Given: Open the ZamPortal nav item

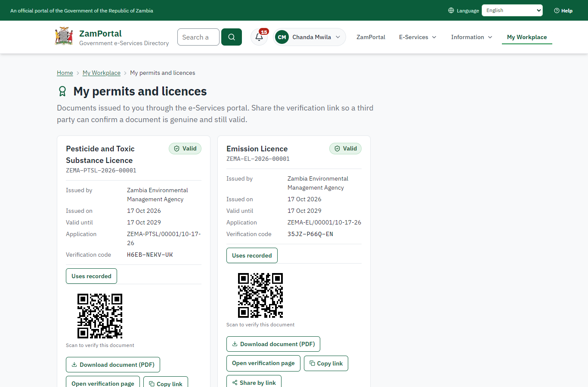Looking at the screenshot, I should (x=371, y=37).
